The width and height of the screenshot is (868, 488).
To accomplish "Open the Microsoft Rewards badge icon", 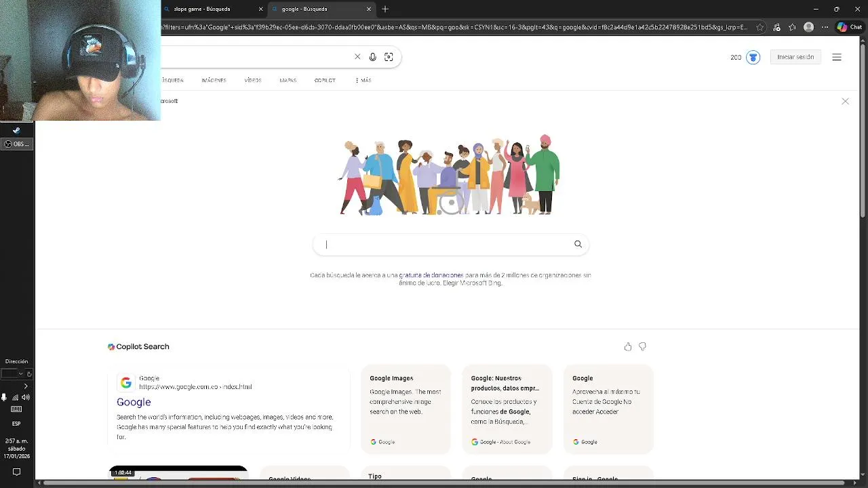I will [x=753, y=58].
